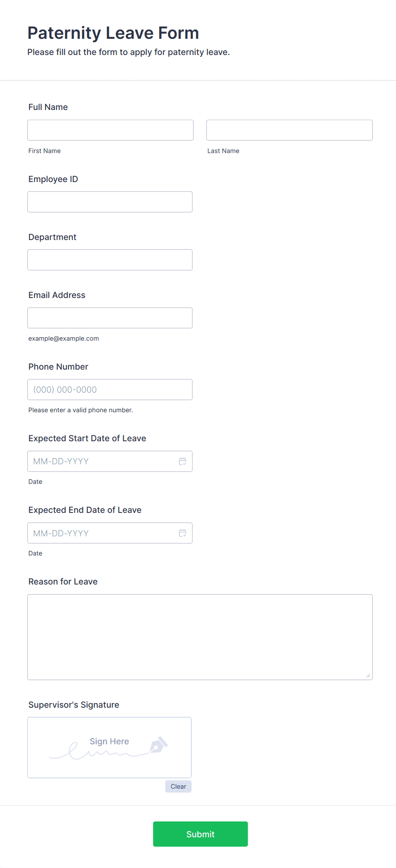The height and width of the screenshot is (868, 396).
Task: Click the Last Name input field
Action: (289, 130)
